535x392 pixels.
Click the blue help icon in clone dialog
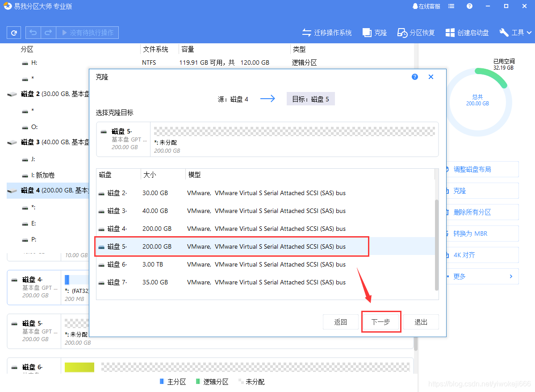[x=414, y=77]
